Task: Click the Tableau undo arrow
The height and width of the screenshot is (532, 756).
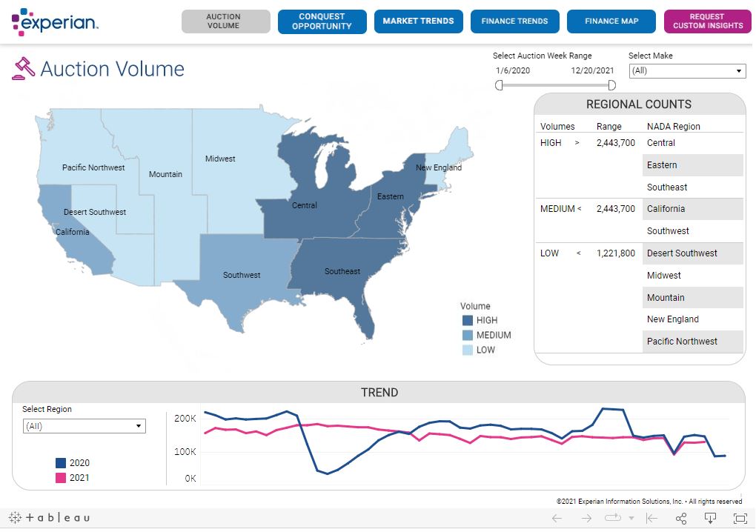Action: tap(557, 519)
